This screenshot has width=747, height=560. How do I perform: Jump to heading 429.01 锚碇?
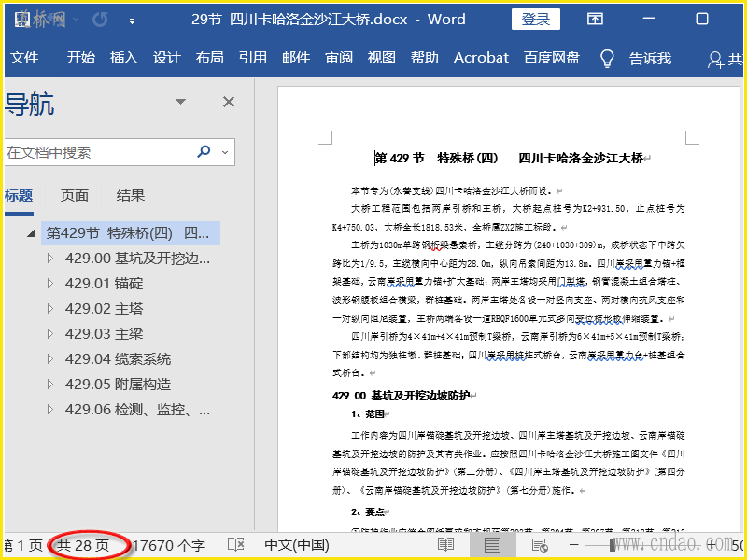point(104,284)
